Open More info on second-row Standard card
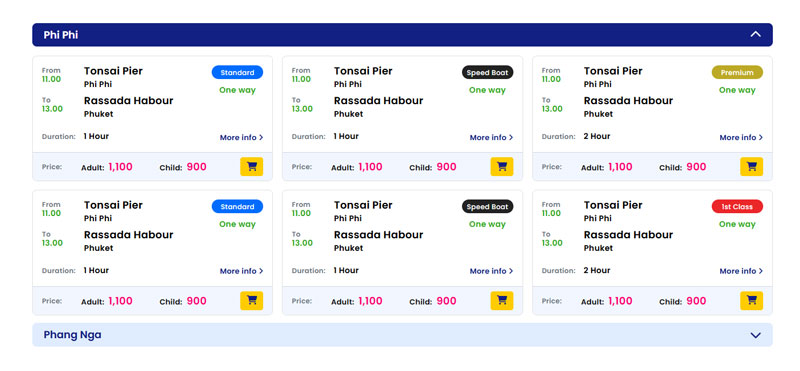Viewport: 800px width, 371px height. [241, 271]
